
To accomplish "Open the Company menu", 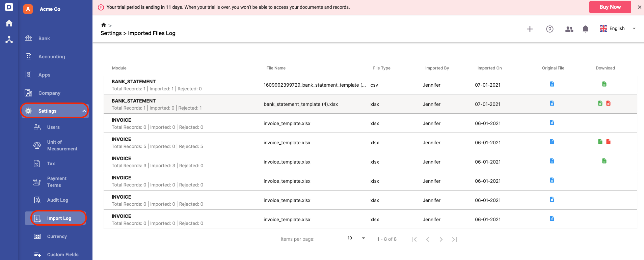I will 49,93.
